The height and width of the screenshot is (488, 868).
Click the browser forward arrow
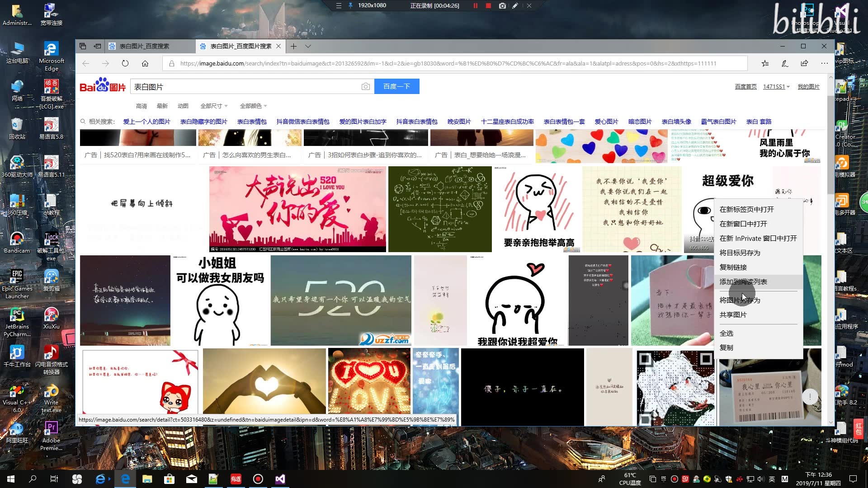105,63
